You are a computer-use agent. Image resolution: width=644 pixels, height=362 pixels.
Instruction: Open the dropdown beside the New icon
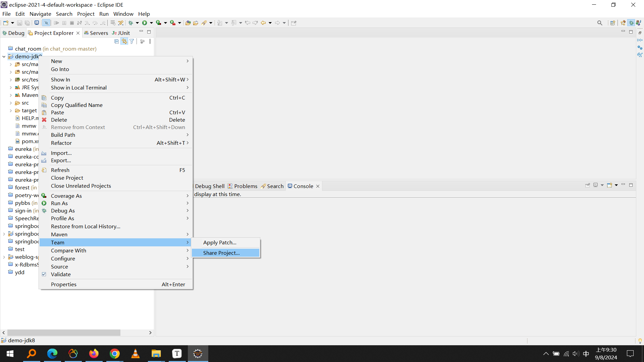coord(12,23)
